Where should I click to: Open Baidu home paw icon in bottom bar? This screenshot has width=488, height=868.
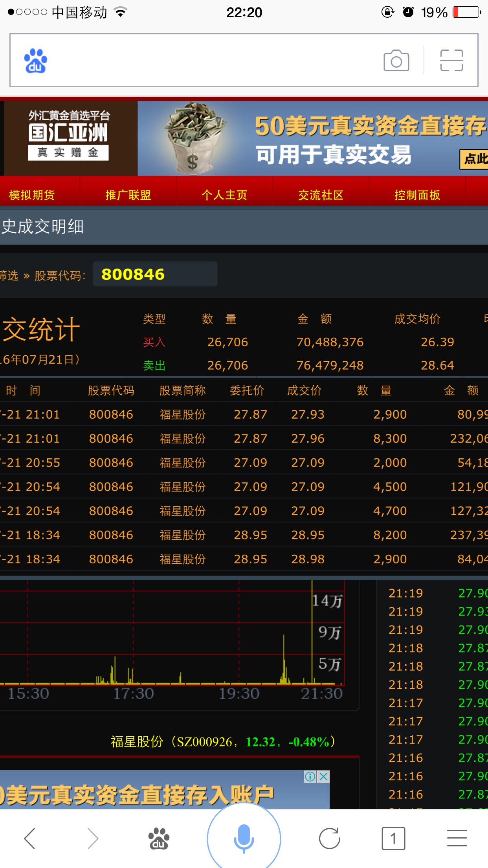click(158, 839)
